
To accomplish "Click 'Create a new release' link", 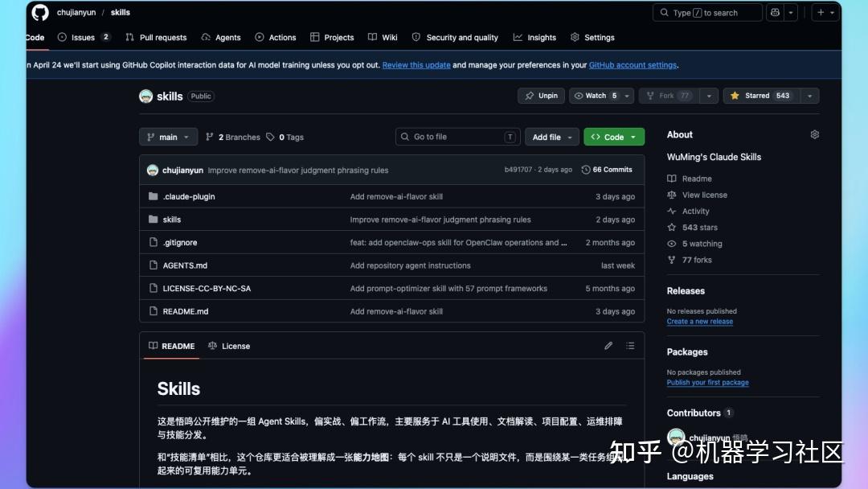I will point(700,321).
